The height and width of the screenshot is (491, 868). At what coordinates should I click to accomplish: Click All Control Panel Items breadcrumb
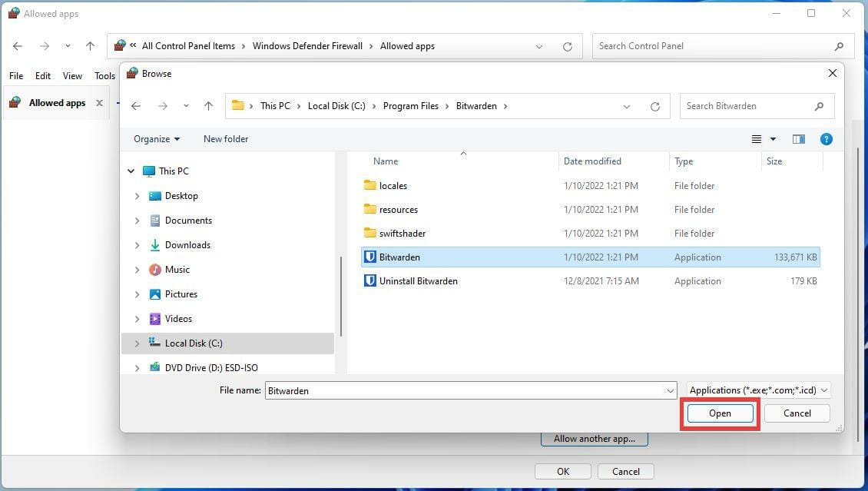188,46
